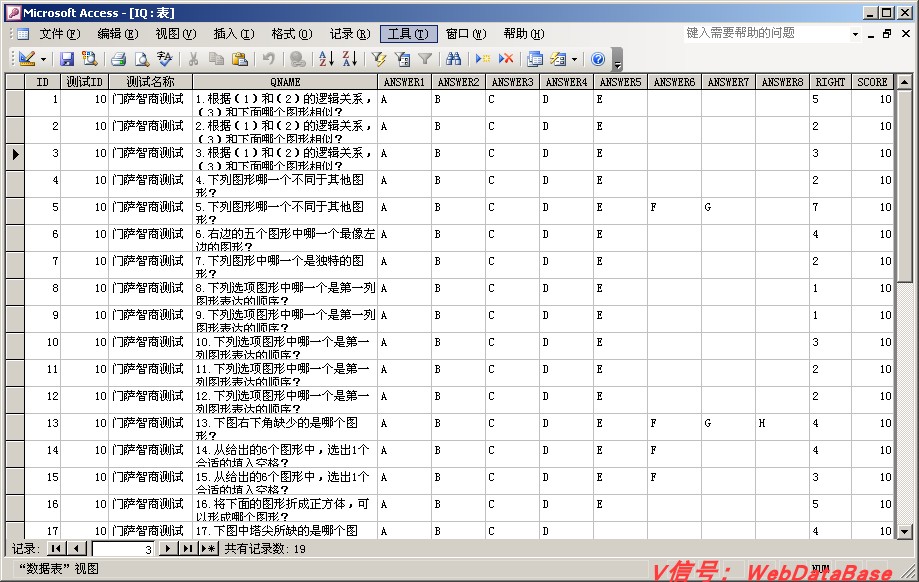Open the 格式(O) menu
This screenshot has height=582, width=919.
tap(292, 34)
